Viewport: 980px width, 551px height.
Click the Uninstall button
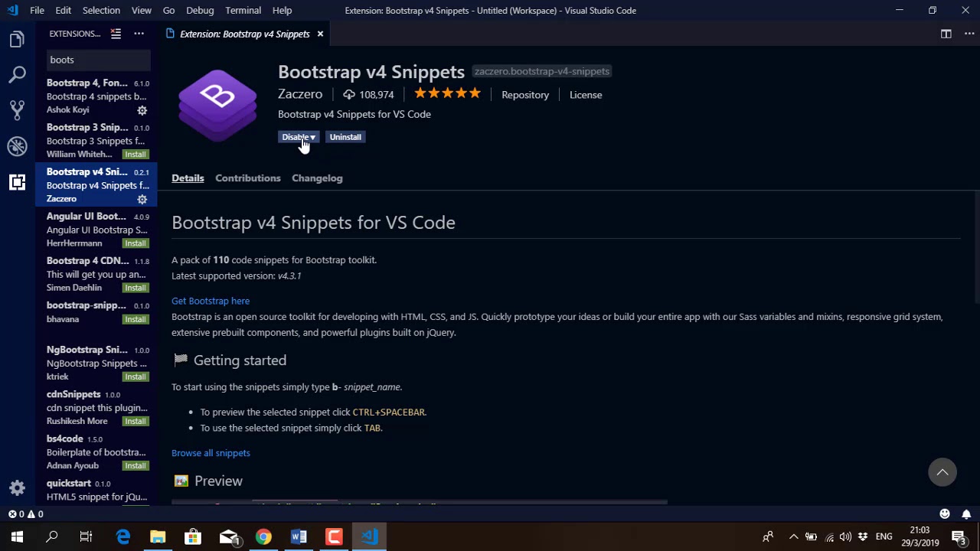(x=345, y=137)
